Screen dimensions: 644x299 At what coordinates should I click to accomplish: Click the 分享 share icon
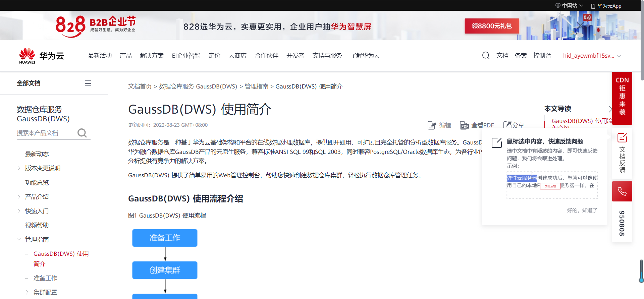click(507, 125)
